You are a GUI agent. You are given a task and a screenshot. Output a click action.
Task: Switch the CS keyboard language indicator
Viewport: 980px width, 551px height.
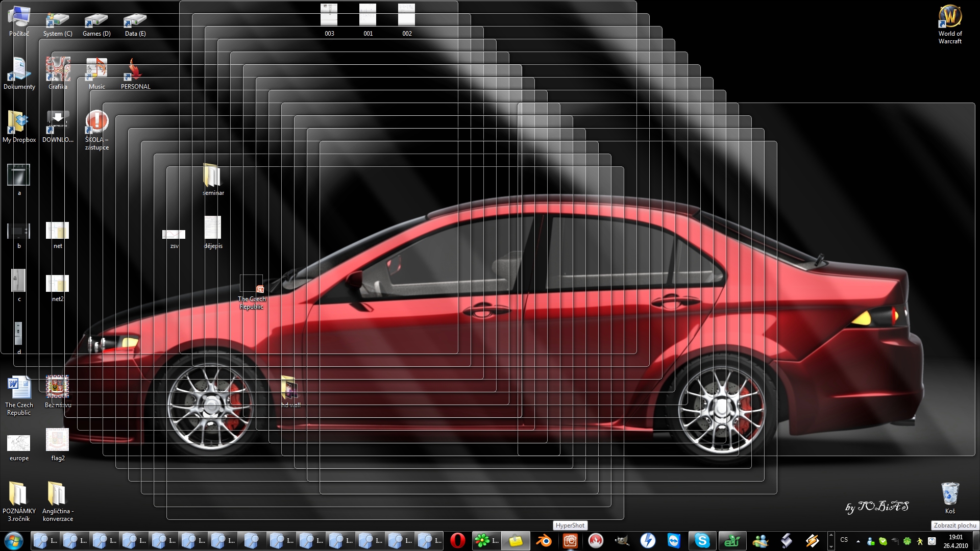[x=844, y=540]
